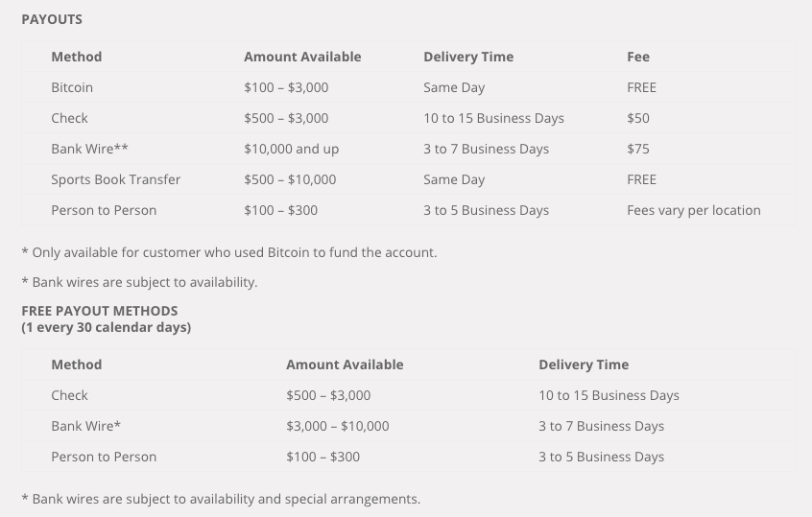Click the FREE PAYOUT METHODS heading
Image resolution: width=812 pixels, height=517 pixels.
click(x=100, y=311)
